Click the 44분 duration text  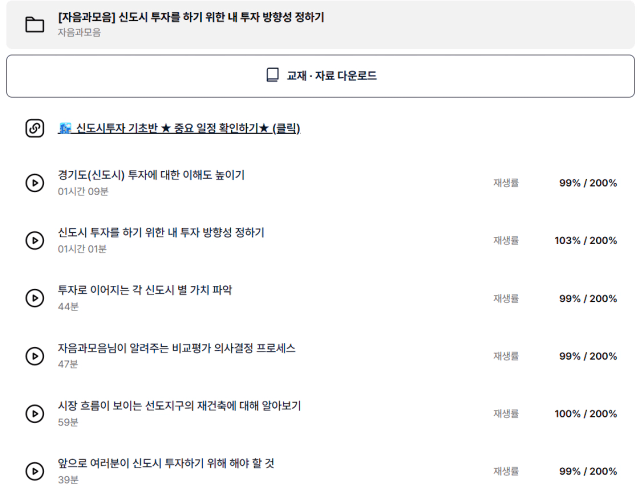[x=68, y=307]
